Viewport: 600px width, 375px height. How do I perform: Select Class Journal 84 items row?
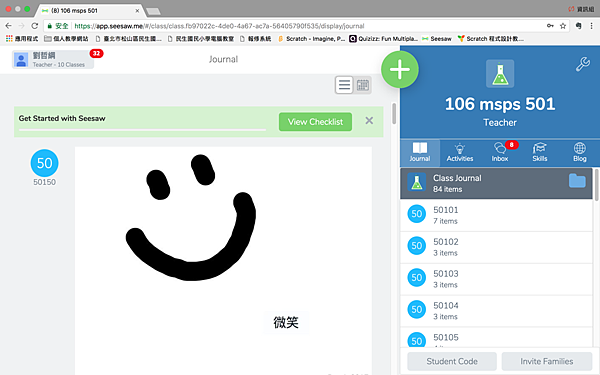[x=496, y=183]
